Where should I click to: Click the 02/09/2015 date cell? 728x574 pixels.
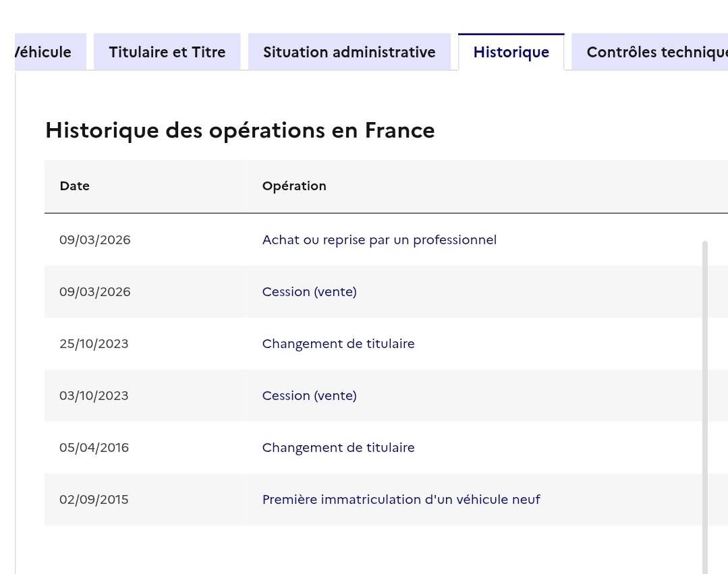(94, 499)
